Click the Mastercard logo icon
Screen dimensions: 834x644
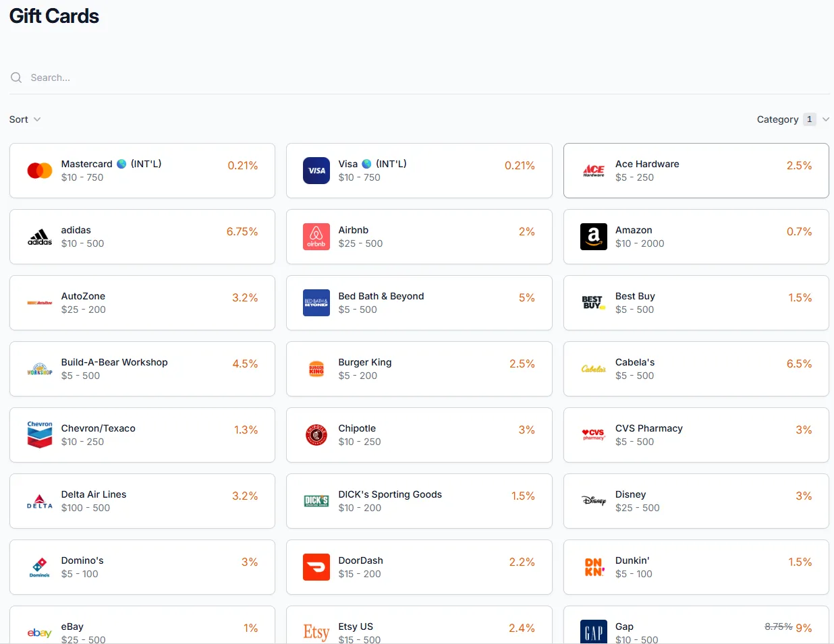click(40, 171)
